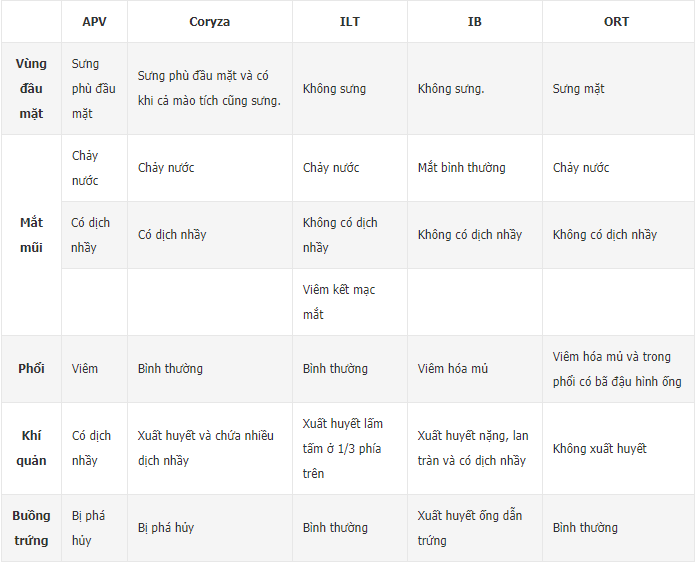The width and height of the screenshot is (697, 563).
Task: Click the 'Vùng đầu mặt' row header
Action: [31, 89]
